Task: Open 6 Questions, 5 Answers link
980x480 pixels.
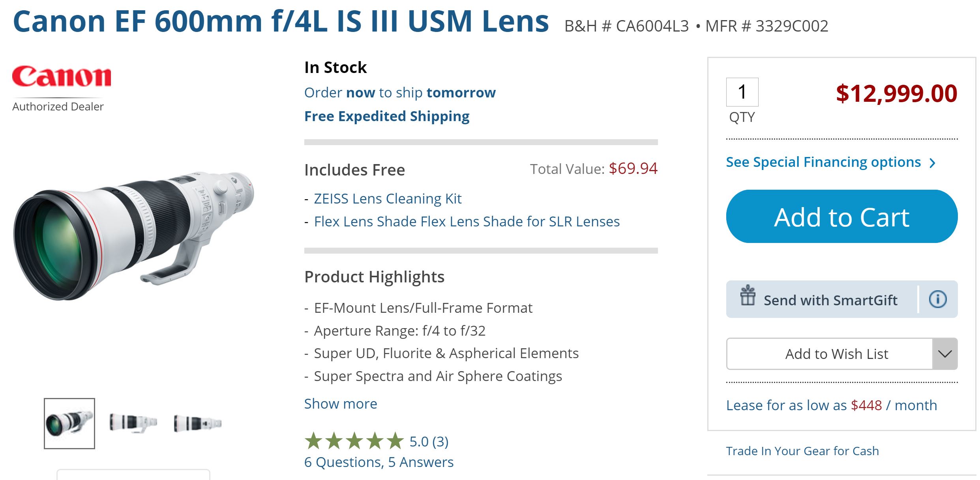Action: click(379, 462)
